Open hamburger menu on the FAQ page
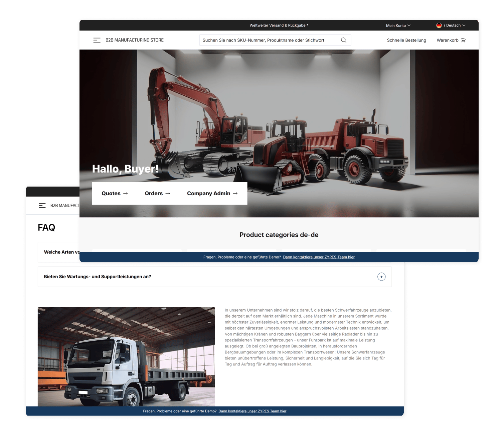This screenshot has width=504, height=436. click(42, 206)
